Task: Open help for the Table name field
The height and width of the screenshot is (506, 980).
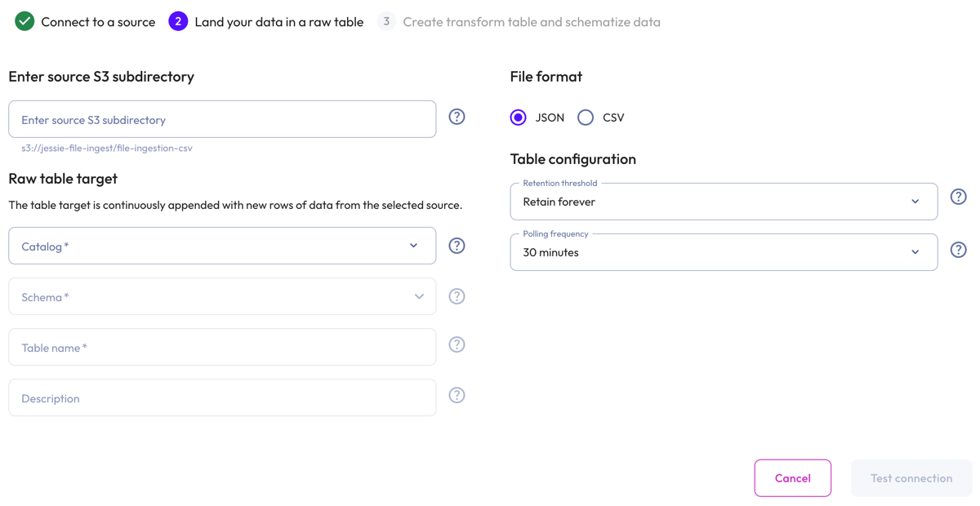Action: pyautogui.click(x=457, y=344)
